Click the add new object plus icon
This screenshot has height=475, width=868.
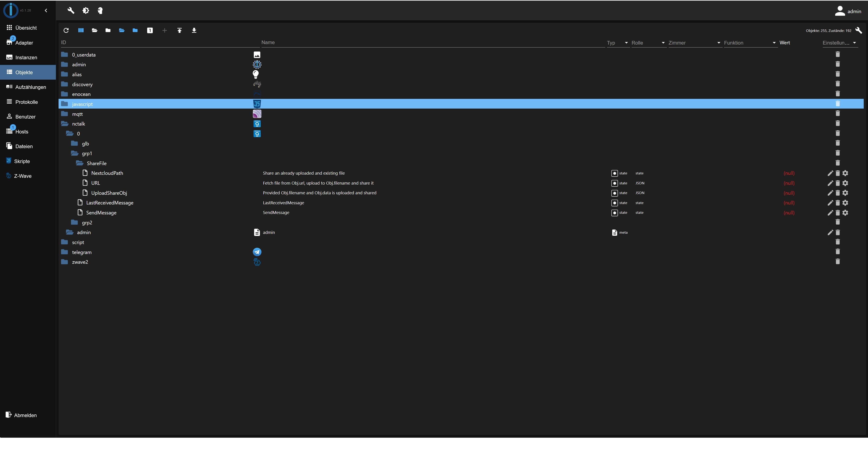164,30
